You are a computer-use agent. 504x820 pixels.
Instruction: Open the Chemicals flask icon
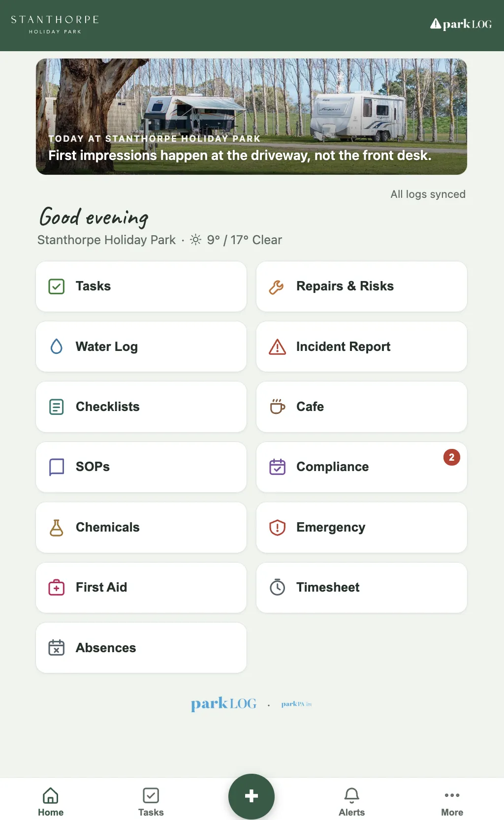pyautogui.click(x=57, y=528)
